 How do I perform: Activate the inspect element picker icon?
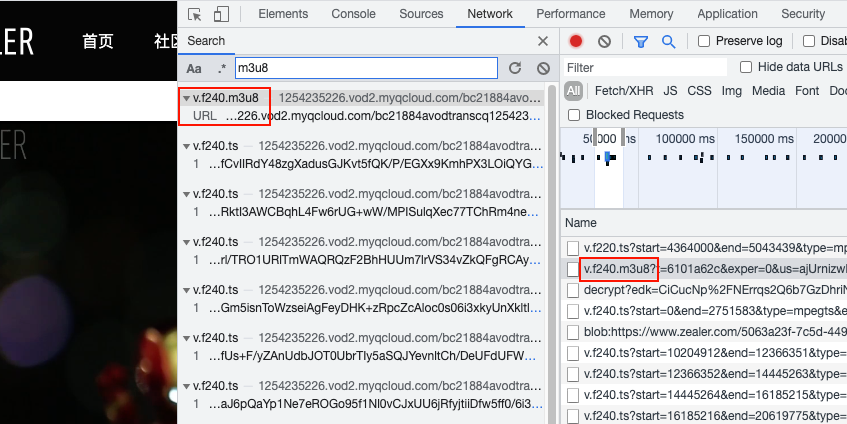tap(195, 14)
